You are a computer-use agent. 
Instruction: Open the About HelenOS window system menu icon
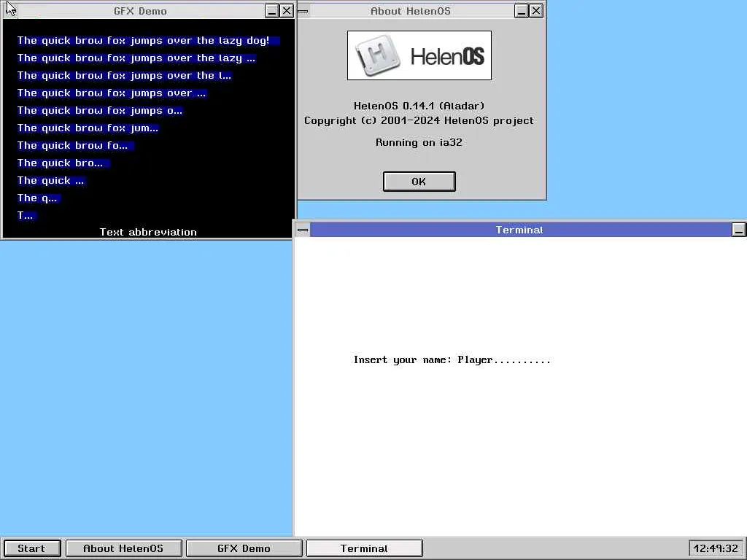[303, 11]
